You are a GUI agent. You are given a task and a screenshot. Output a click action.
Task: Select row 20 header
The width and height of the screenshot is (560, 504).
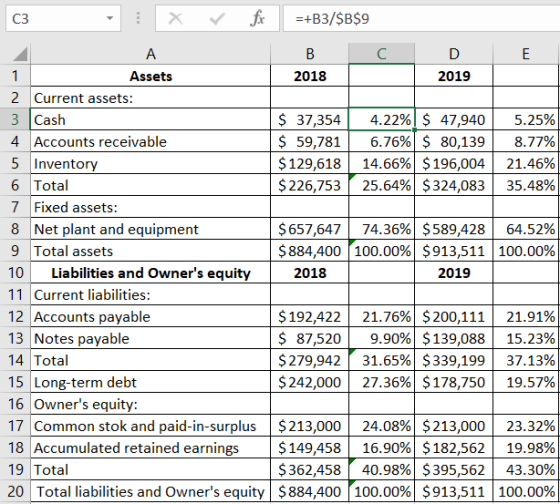point(15,491)
